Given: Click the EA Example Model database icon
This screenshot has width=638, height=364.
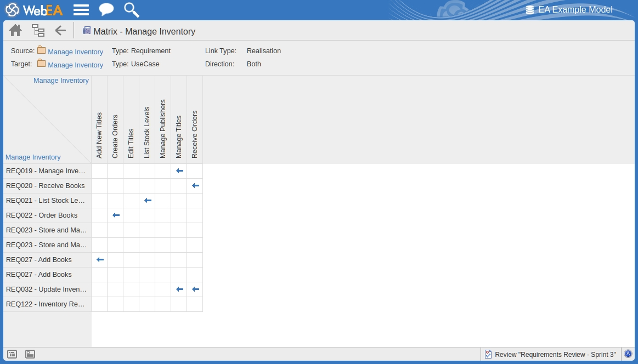Looking at the screenshot, I should [x=529, y=10].
